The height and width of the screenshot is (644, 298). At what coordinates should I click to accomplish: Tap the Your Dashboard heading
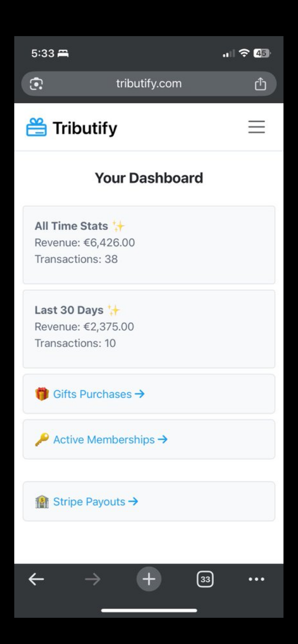[149, 178]
